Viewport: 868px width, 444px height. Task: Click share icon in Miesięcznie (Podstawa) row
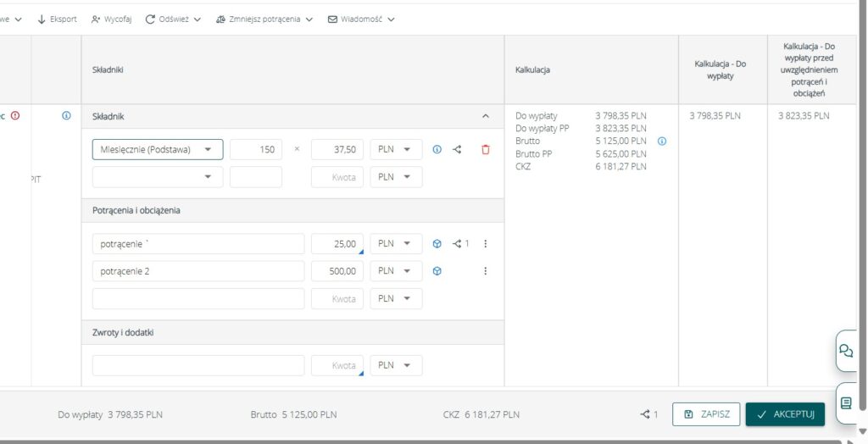tap(458, 150)
